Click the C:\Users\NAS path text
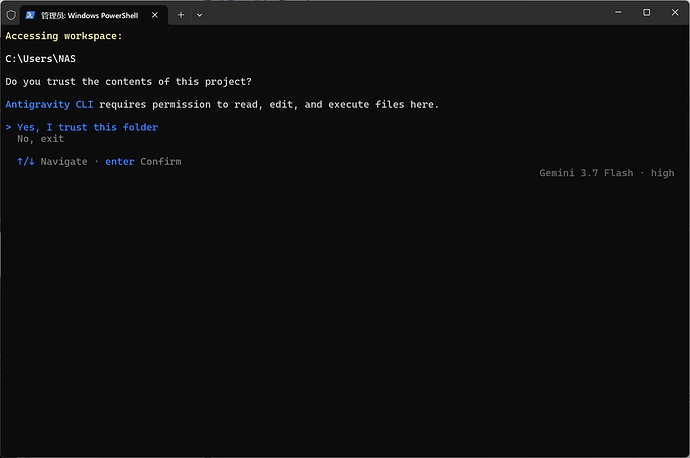 (x=40, y=59)
